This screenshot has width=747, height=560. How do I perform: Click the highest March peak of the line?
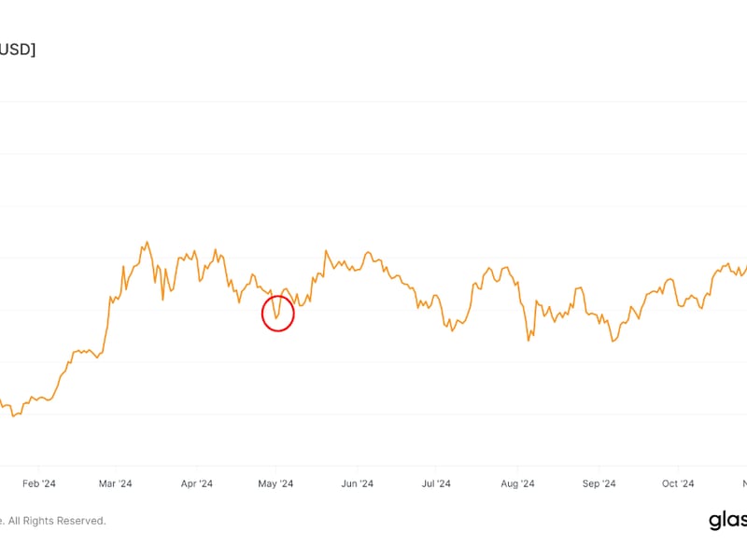(x=146, y=242)
